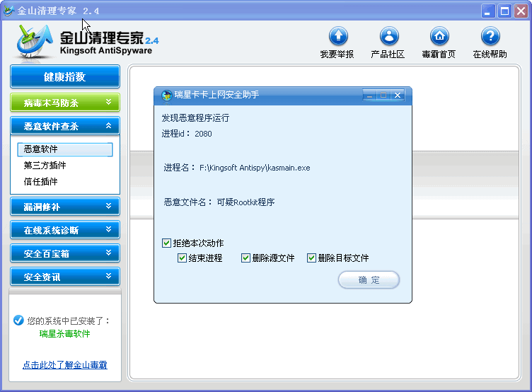Click the 我要举报 report icon
The height and width of the screenshot is (392, 532).
[x=338, y=36]
